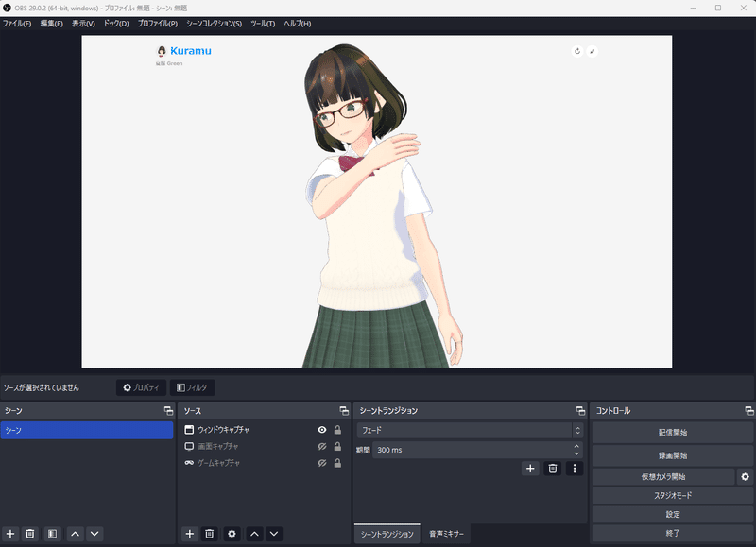Add a transition with the plus button

click(530, 469)
